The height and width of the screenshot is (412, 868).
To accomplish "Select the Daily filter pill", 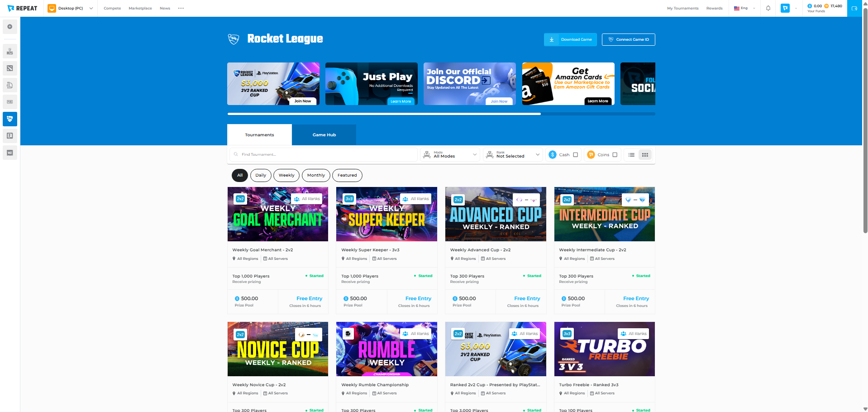I will coord(261,175).
